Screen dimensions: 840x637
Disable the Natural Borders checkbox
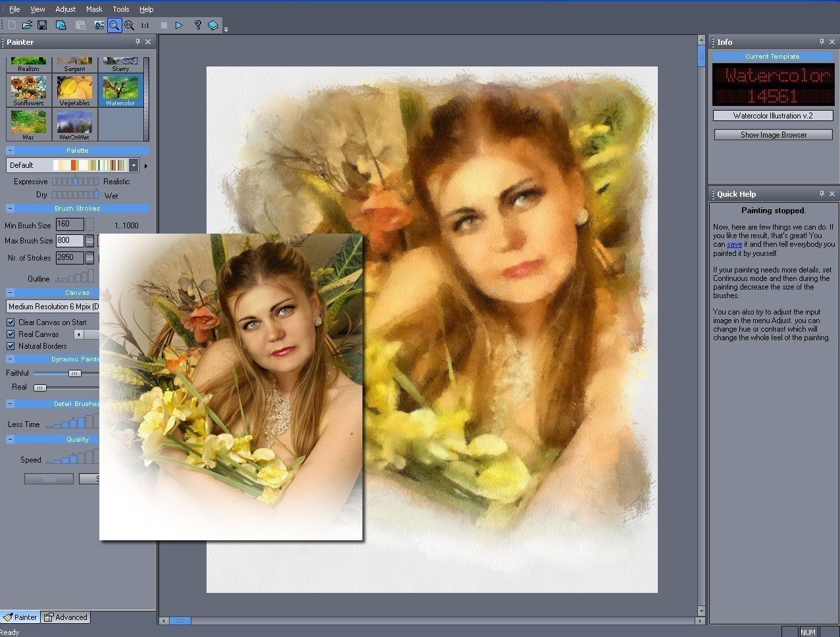[x=11, y=346]
